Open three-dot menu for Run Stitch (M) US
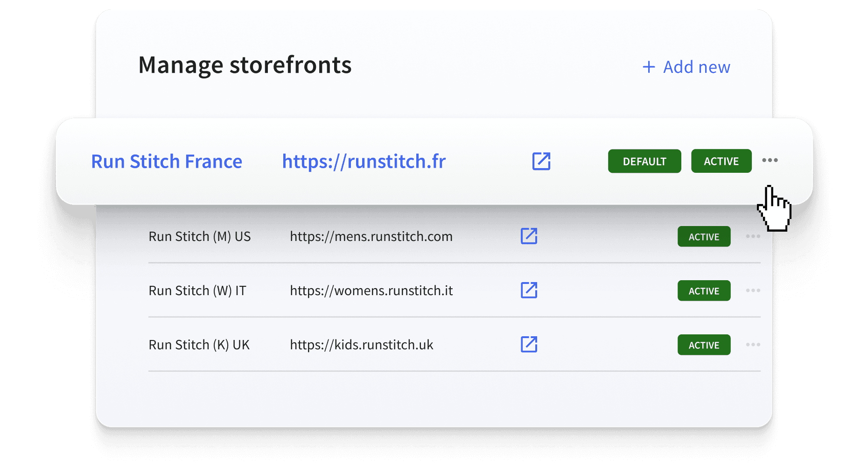Image resolution: width=868 pixels, height=467 pixels. coord(753,236)
